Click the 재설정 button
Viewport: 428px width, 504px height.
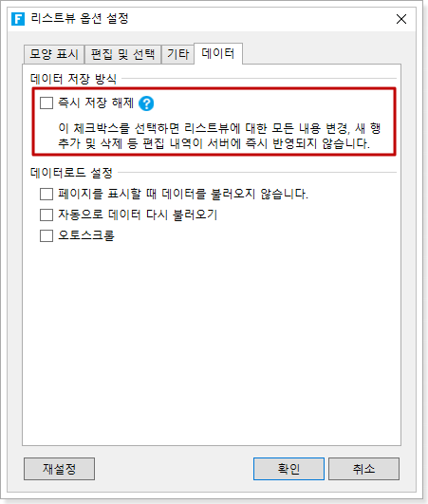click(x=59, y=469)
